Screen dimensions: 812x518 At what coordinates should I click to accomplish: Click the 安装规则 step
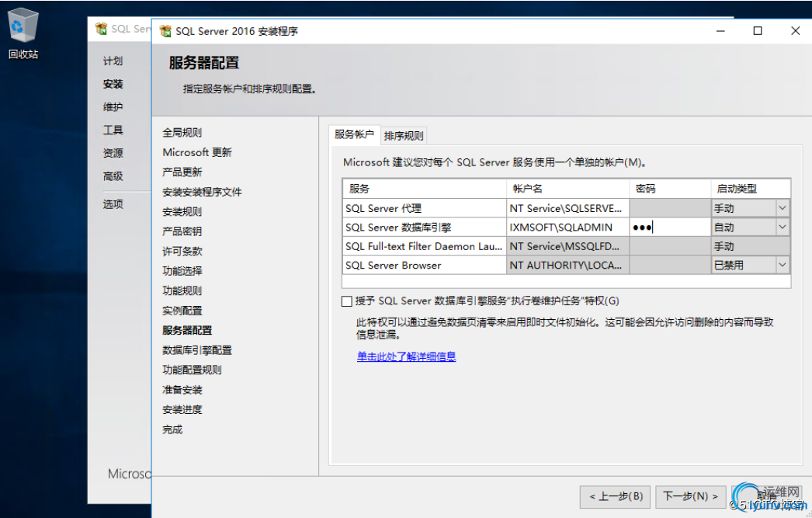[x=182, y=212]
